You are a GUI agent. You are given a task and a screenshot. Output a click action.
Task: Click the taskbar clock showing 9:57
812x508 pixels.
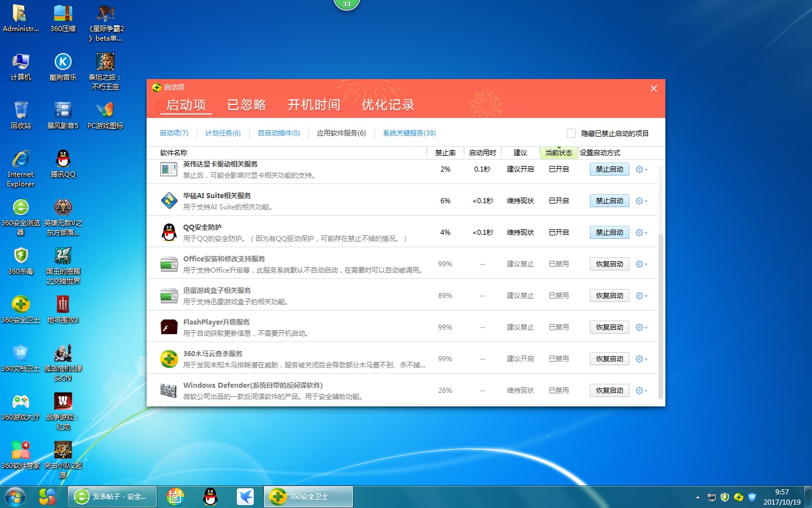[x=782, y=497]
